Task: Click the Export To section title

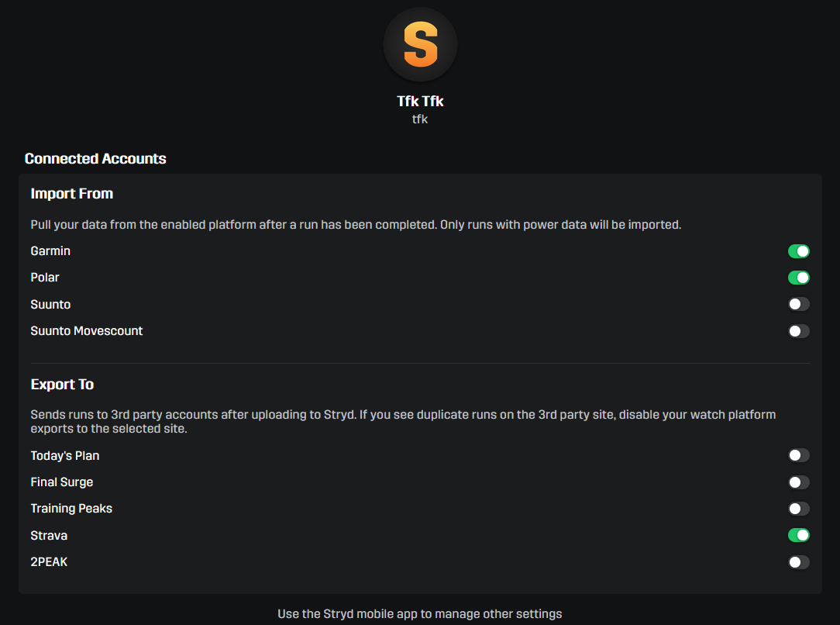Action: point(62,385)
